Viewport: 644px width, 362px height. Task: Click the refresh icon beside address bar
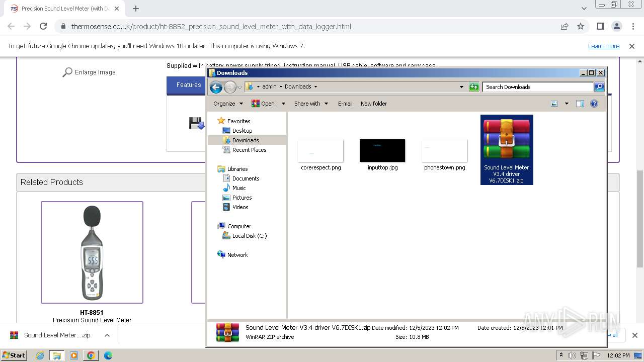tap(474, 87)
